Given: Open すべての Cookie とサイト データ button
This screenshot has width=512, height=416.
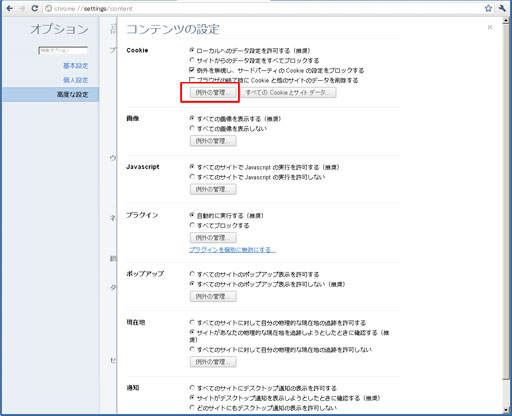Looking at the screenshot, I should tap(288, 92).
